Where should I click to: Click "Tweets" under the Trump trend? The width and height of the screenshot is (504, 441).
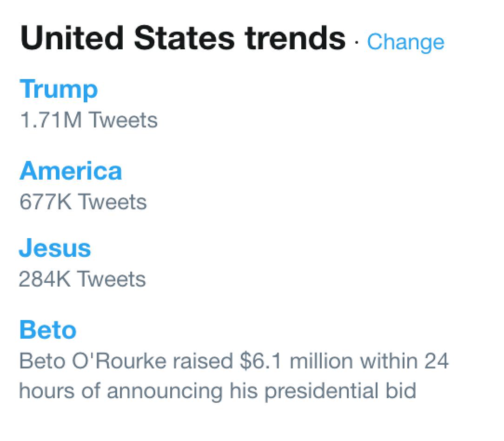(x=123, y=120)
